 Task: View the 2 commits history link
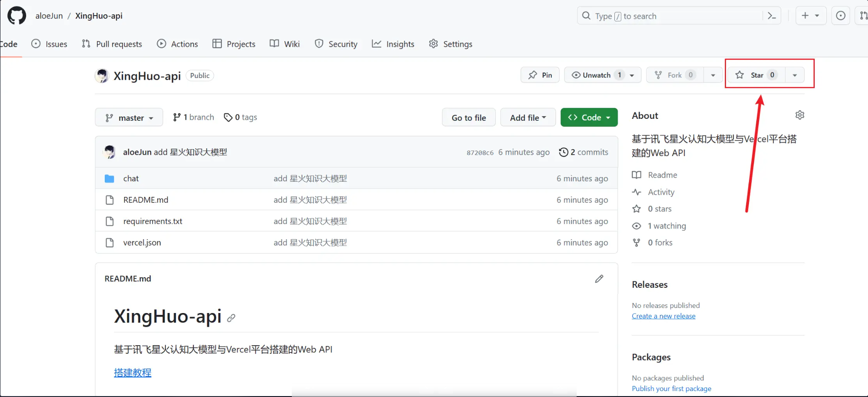pyautogui.click(x=584, y=152)
